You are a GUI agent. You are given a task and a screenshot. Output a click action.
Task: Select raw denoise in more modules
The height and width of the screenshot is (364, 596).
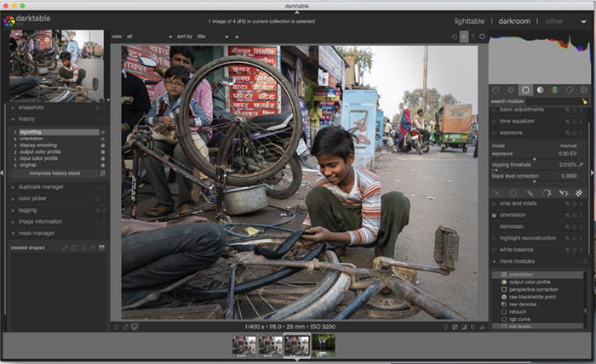(523, 304)
